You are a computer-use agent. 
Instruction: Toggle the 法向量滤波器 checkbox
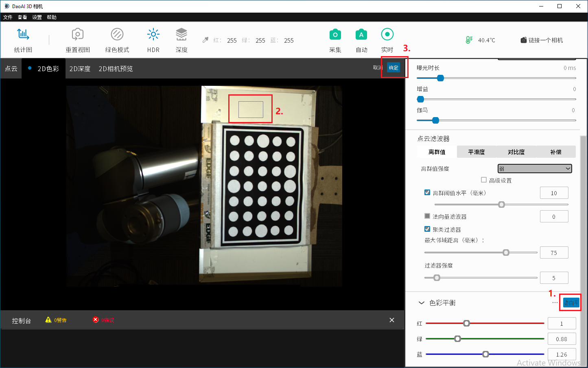point(427,216)
